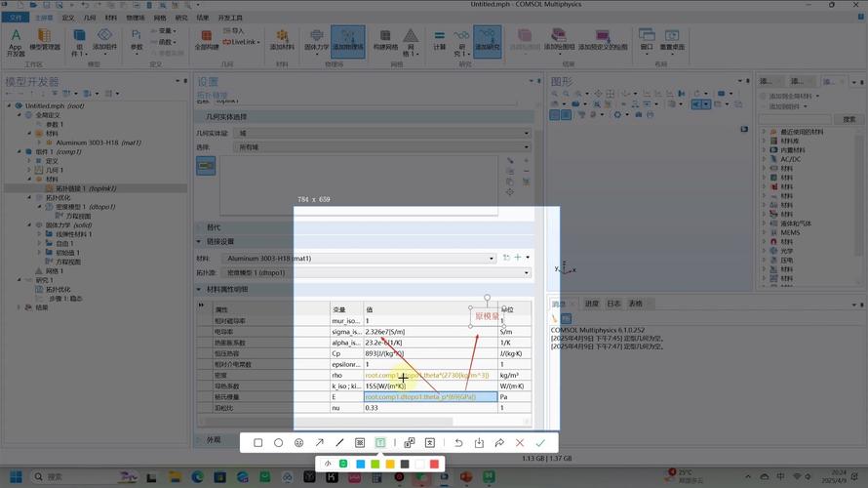Switch to the 日志 tab

tap(613, 304)
